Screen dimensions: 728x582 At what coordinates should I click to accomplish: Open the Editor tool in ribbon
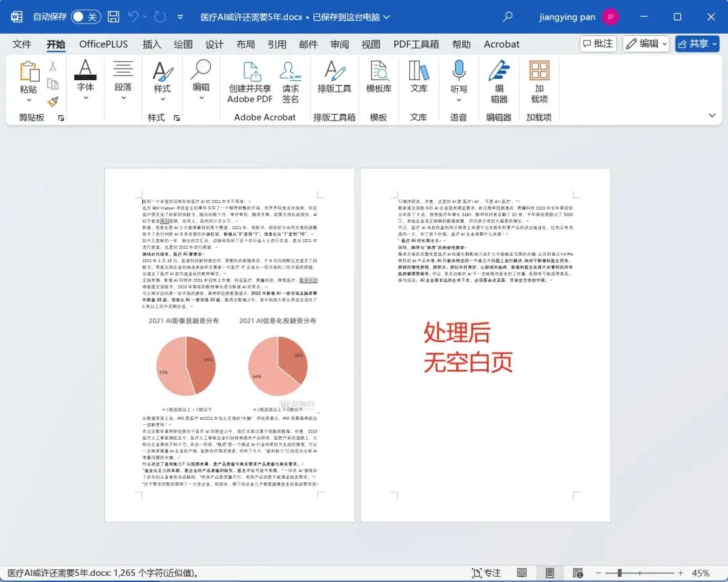tap(499, 71)
